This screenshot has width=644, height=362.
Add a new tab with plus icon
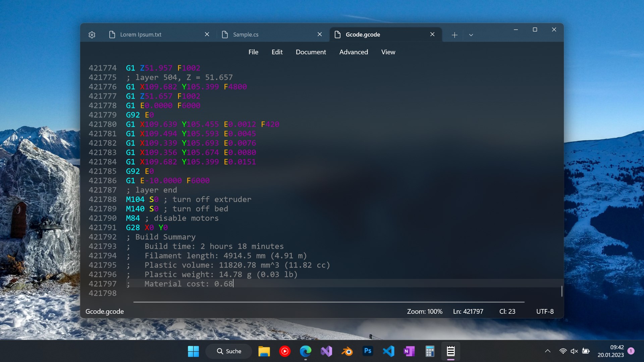(454, 35)
